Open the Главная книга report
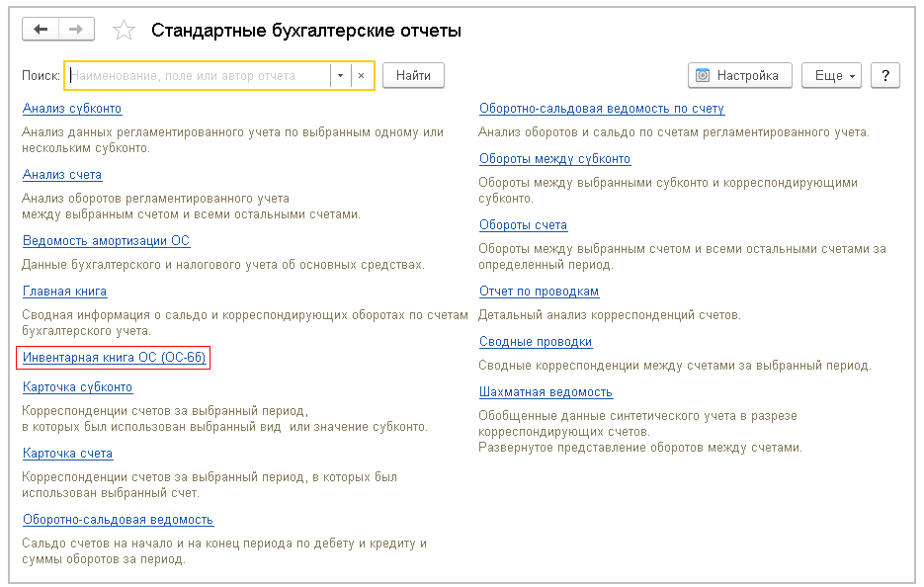The image size is (924, 587). 64,292
